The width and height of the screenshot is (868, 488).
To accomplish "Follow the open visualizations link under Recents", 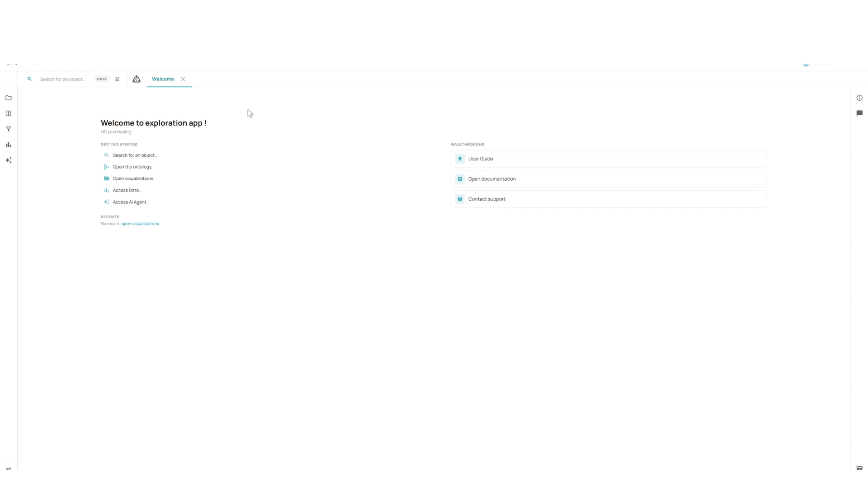I will coord(140,224).
